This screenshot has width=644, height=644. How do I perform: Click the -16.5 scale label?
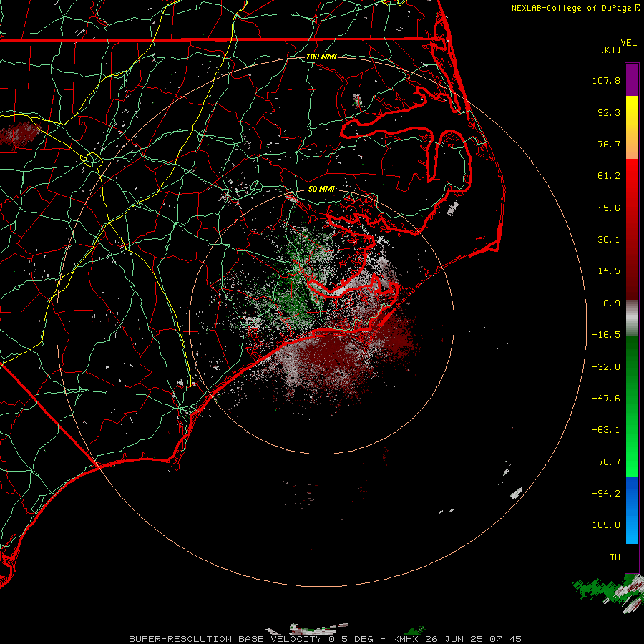(606, 335)
